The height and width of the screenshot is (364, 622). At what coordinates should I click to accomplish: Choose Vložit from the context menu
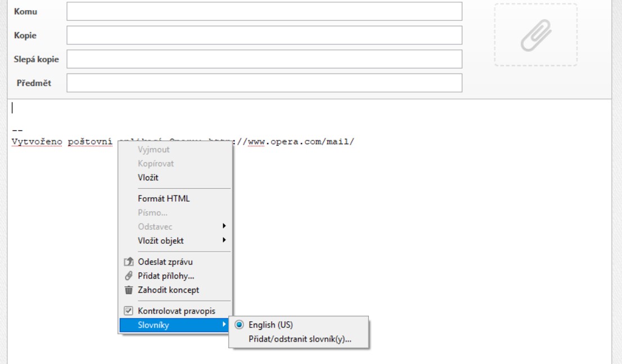pos(148,178)
